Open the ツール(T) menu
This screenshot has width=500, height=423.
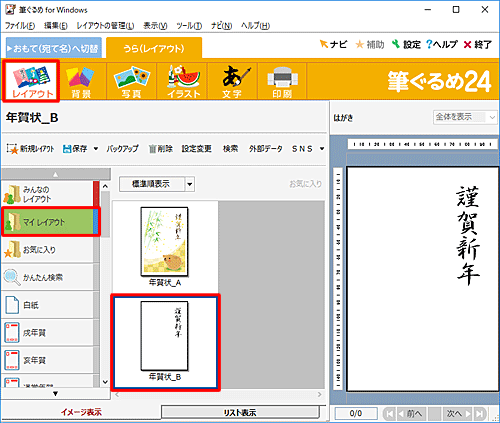pos(189,26)
